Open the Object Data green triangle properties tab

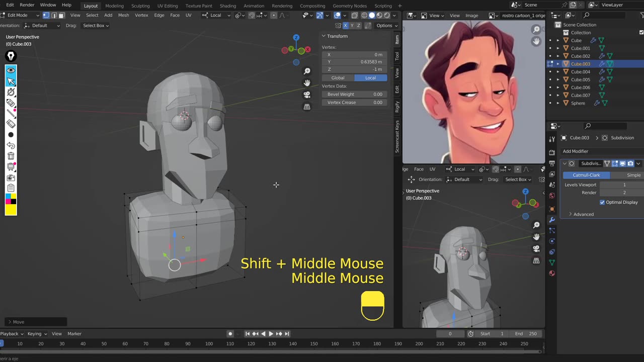click(552, 262)
